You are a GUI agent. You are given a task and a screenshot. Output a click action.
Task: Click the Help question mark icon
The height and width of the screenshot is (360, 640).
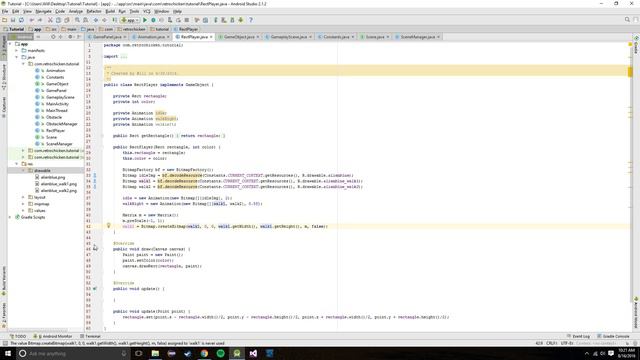[251, 20]
